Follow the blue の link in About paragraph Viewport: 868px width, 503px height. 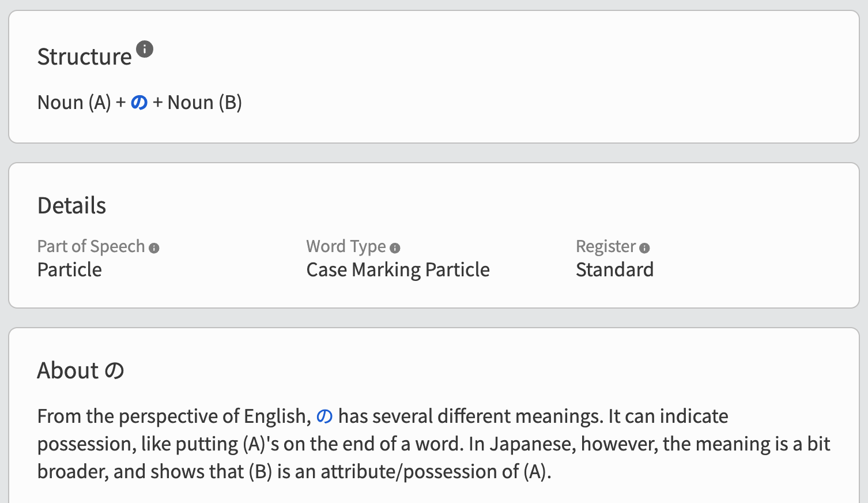tap(324, 416)
